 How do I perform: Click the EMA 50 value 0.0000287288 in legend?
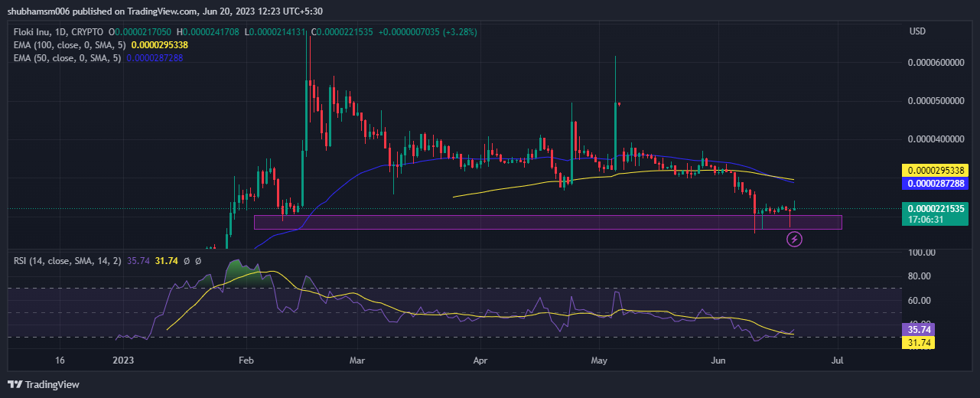(x=155, y=57)
